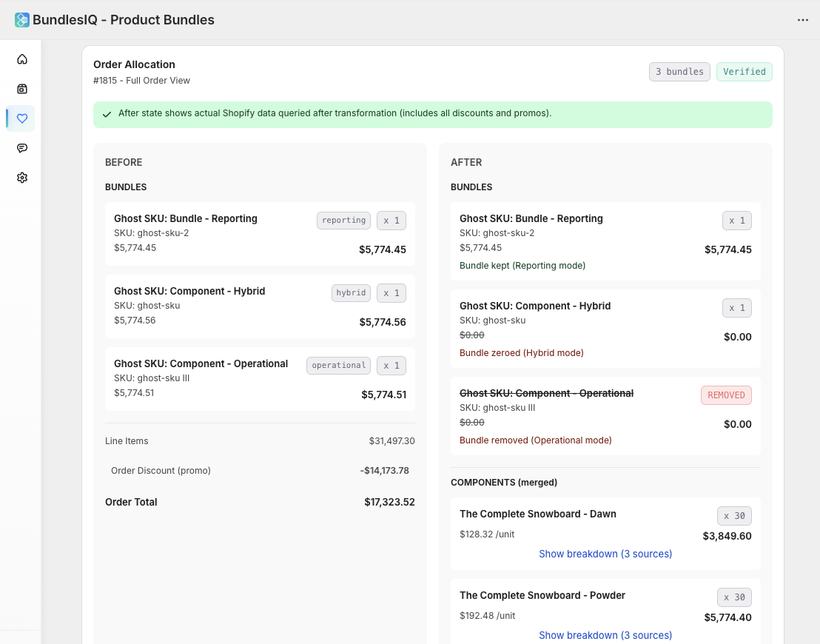
Task: Select the heart icon in sidebar
Action: coord(22,118)
